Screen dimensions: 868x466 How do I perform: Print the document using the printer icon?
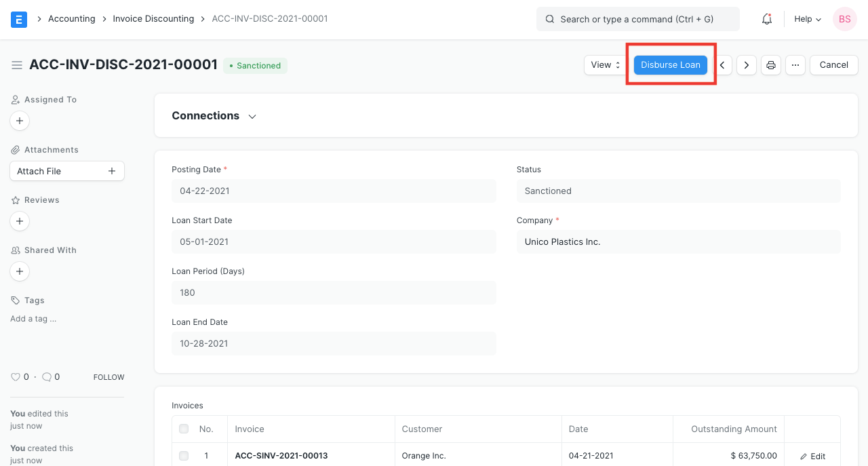[x=771, y=64]
